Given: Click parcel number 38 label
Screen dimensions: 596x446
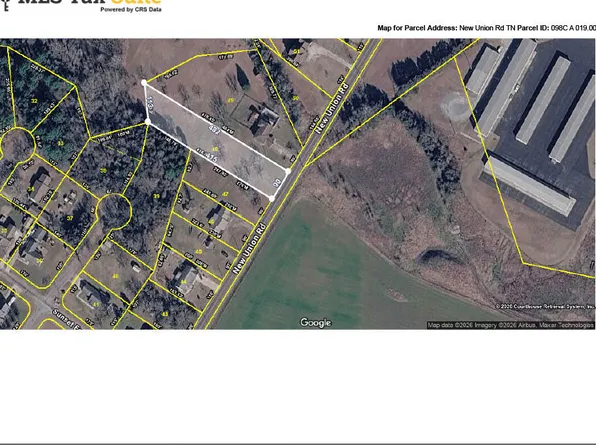Looking at the screenshot, I should pos(103,171).
